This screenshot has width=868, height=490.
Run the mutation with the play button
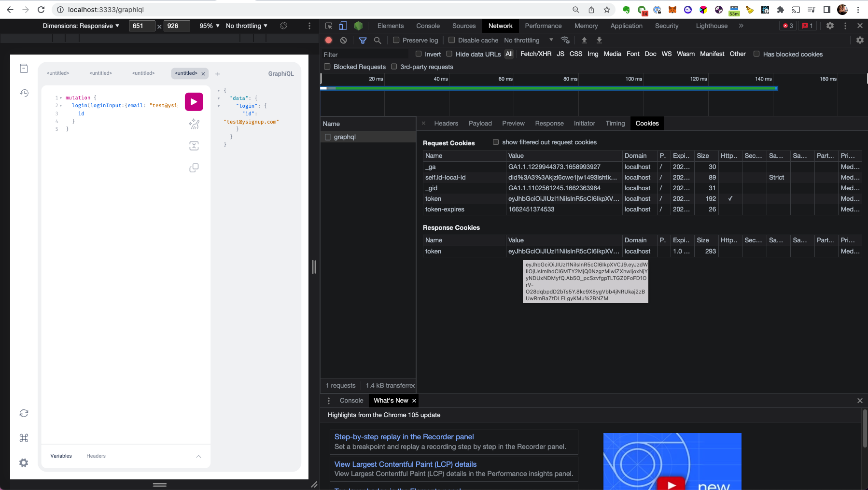click(x=194, y=102)
